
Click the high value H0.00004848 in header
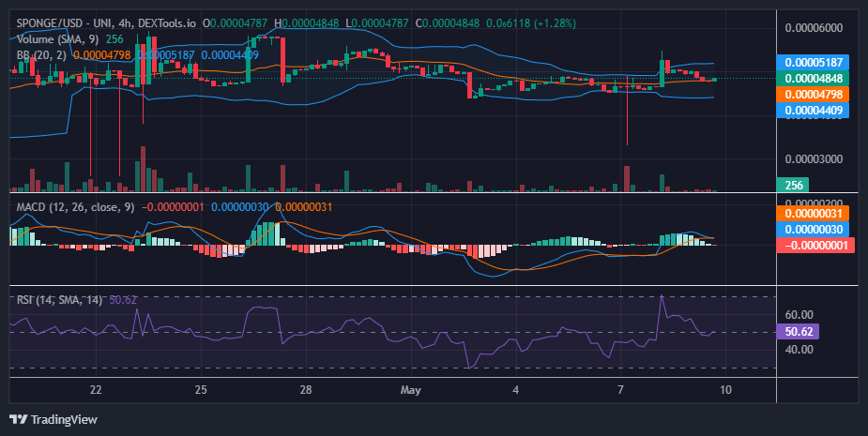[x=307, y=23]
